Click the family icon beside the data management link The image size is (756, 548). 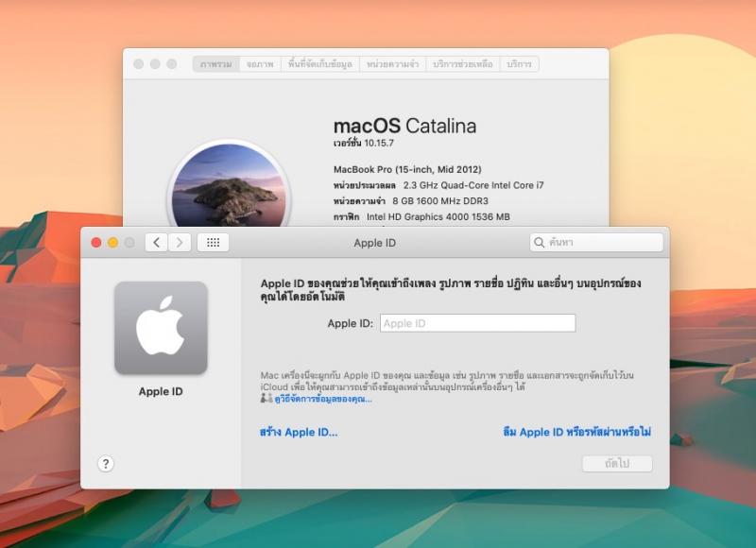266,398
